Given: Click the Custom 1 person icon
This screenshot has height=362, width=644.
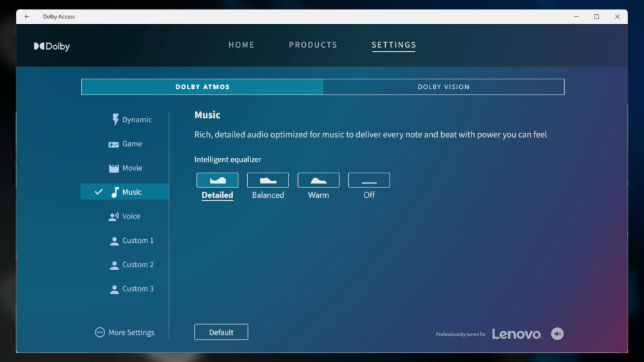Looking at the screenshot, I should [x=114, y=241].
